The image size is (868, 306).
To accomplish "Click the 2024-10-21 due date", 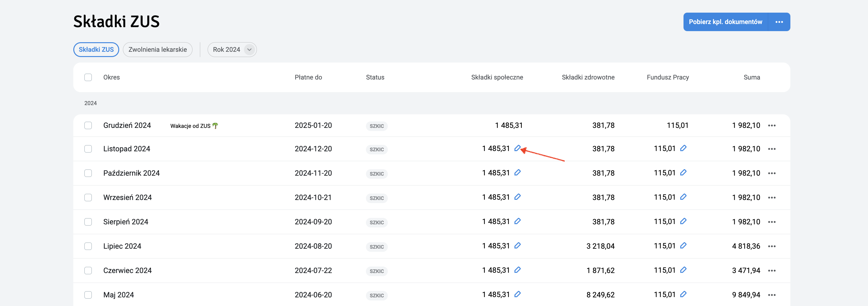I will 313,197.
